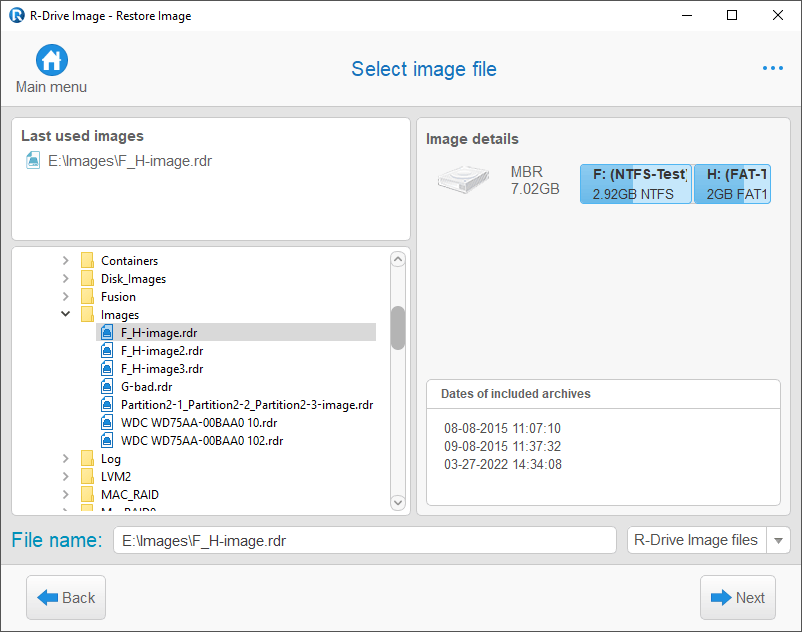Click the Fusion folder icon

pos(87,296)
